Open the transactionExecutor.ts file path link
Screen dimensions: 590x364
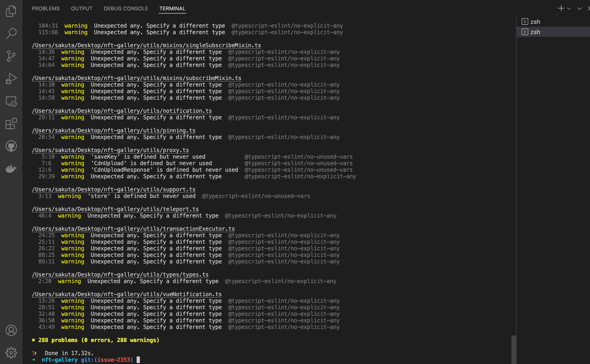(133, 229)
